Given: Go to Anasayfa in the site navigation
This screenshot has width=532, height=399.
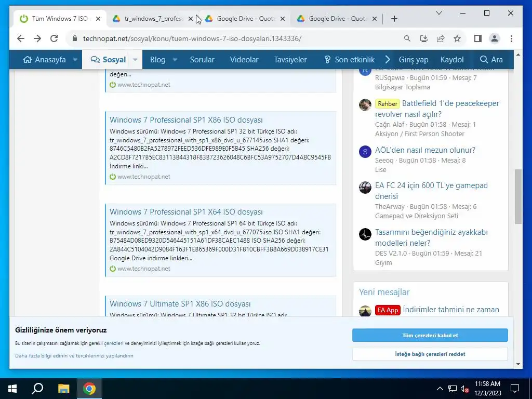Looking at the screenshot, I should (x=44, y=60).
